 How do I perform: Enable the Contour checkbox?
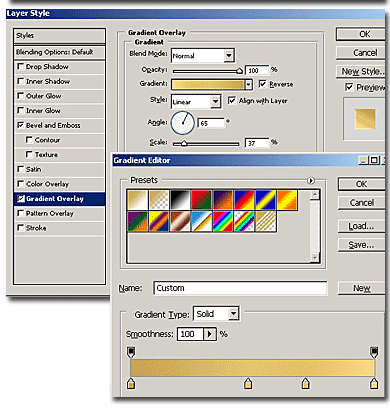coord(29,140)
